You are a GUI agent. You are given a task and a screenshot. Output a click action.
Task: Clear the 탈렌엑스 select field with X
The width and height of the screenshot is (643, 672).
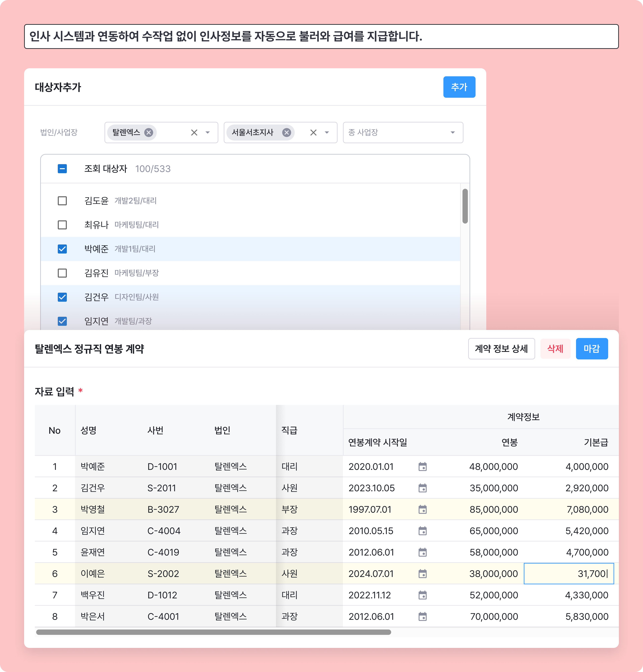coord(194,133)
